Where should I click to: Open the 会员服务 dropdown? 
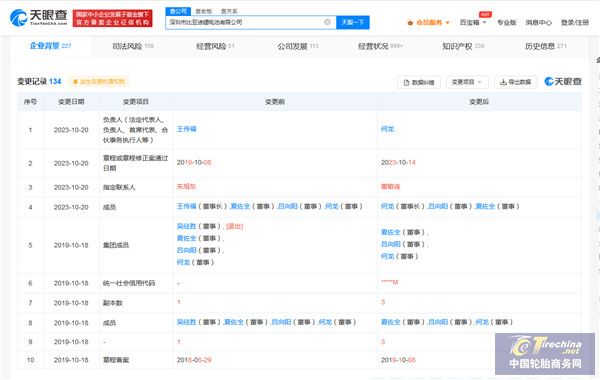pyautogui.click(x=429, y=23)
